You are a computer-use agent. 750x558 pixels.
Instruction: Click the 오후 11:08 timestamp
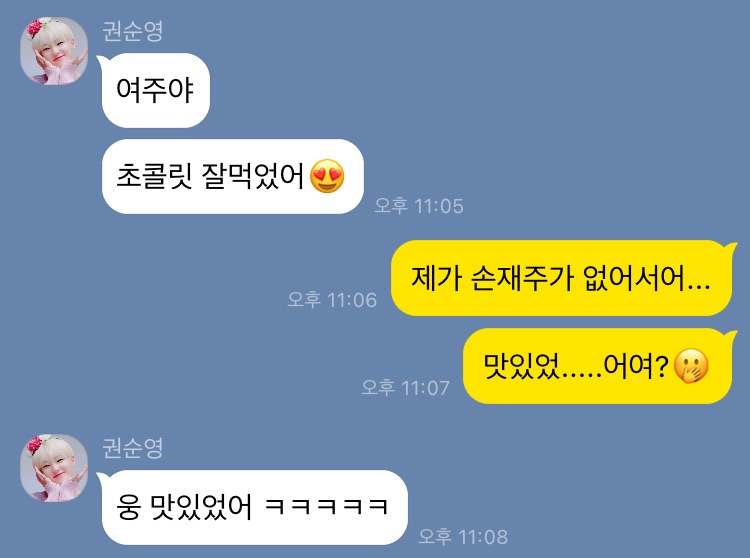463,536
